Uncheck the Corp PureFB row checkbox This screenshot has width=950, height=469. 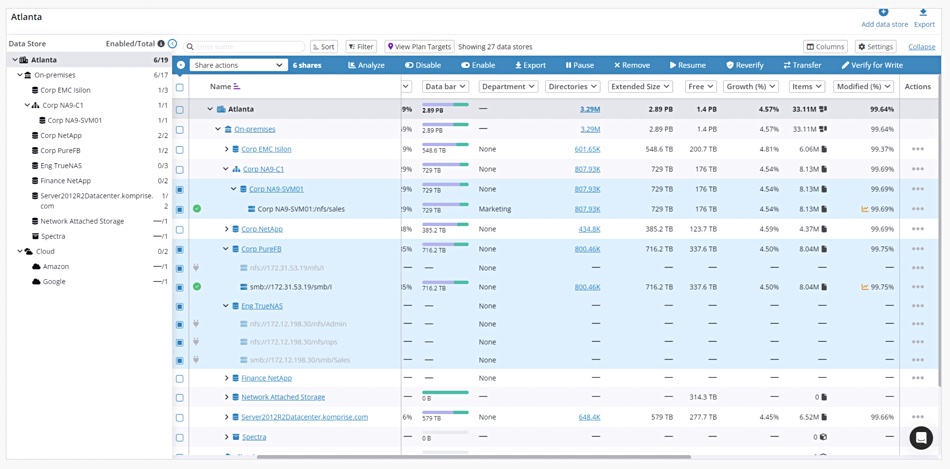(x=179, y=249)
